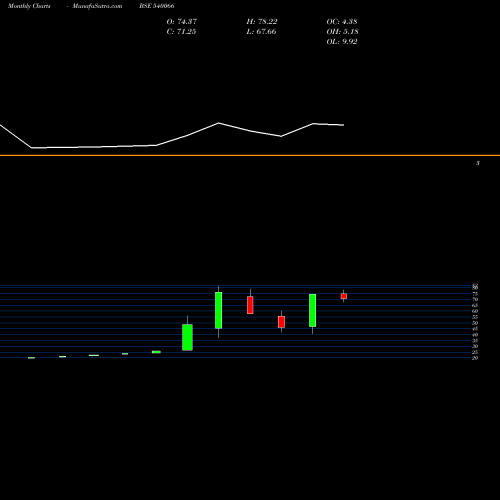This screenshot has height=500, width=500.
Task: Click the 'OL: 9.92' reading
Action: coord(342,41)
